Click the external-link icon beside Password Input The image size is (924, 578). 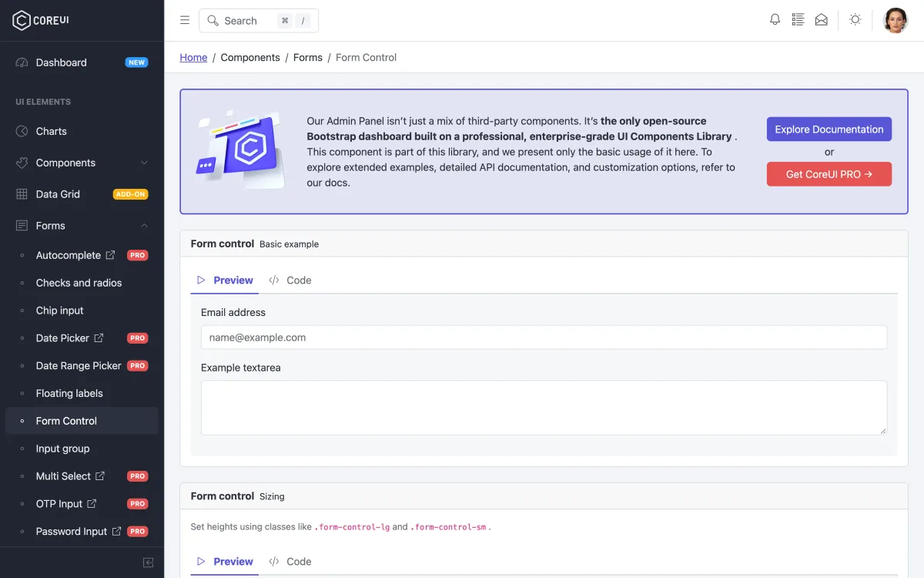coord(116,532)
